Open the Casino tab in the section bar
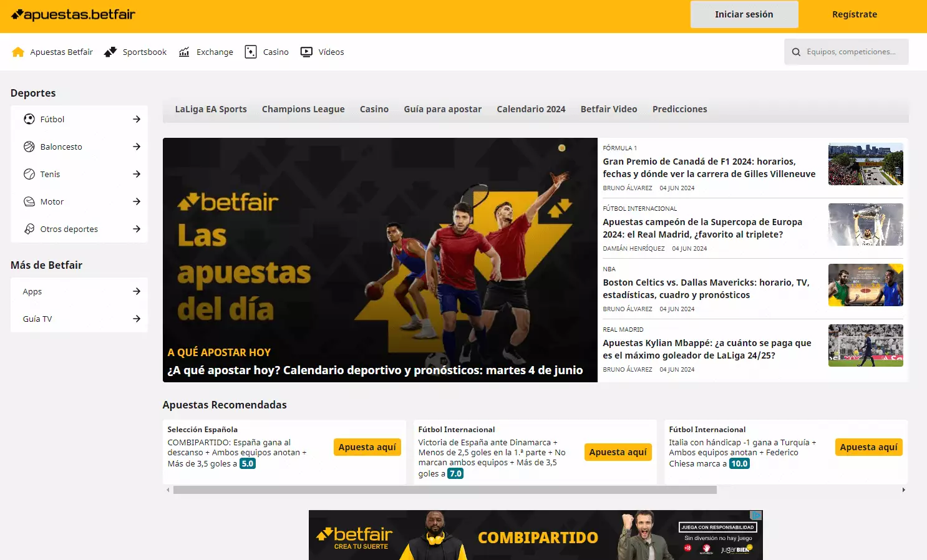 [x=374, y=109]
